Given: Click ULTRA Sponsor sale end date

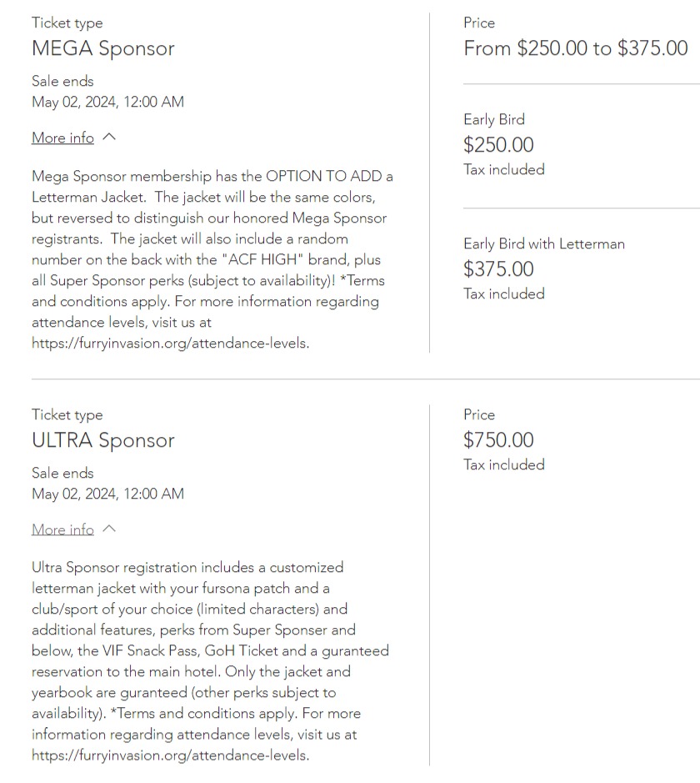Looking at the screenshot, I should pyautogui.click(x=107, y=494).
